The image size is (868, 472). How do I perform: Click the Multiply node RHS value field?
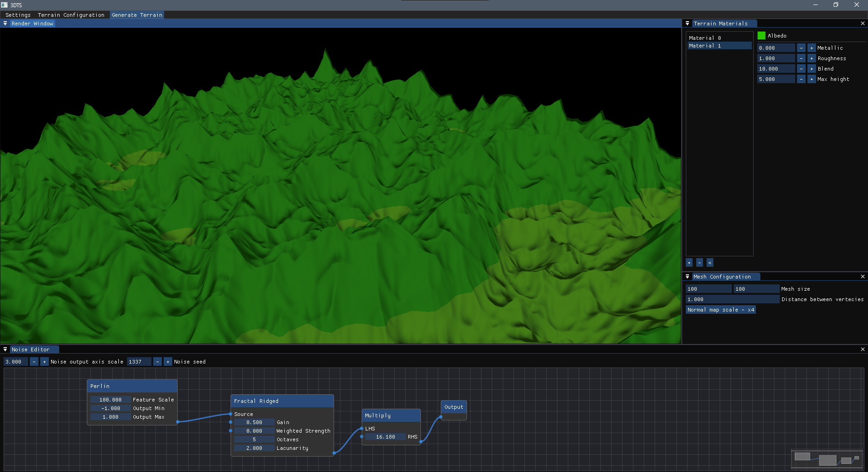[385, 437]
